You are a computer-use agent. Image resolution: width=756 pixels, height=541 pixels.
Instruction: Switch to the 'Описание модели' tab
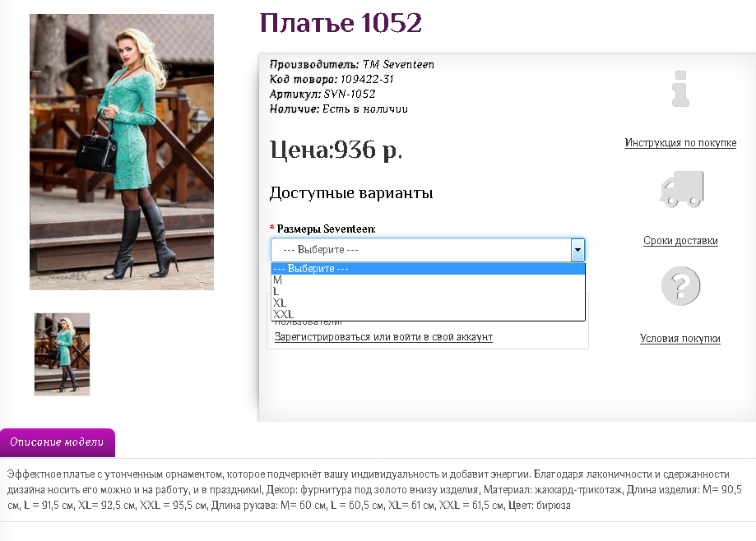(57, 442)
